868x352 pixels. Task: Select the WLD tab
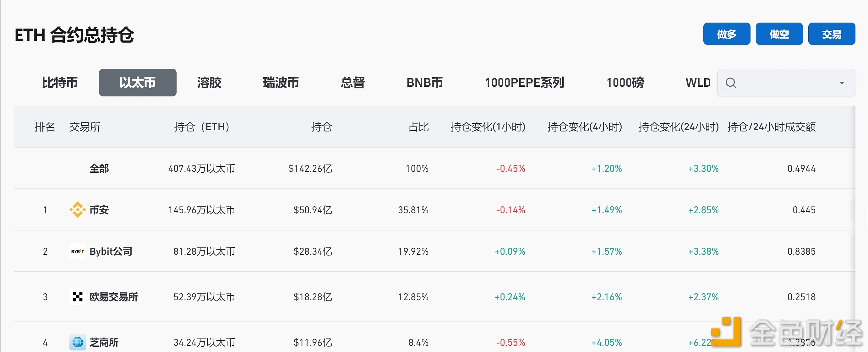pos(698,83)
